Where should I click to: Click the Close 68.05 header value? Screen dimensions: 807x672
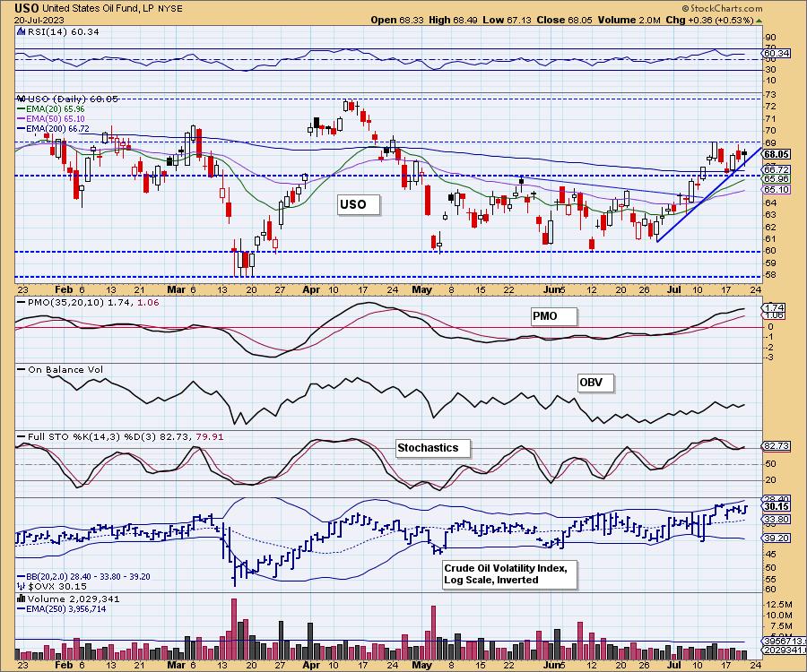[564, 20]
